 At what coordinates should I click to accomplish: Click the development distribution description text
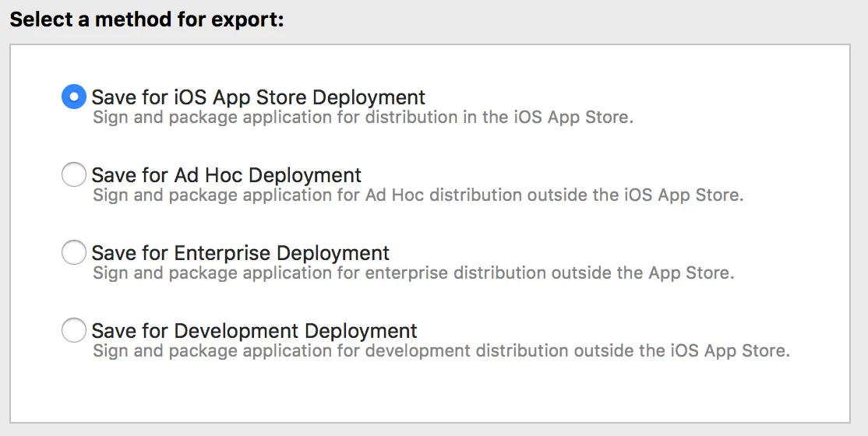pos(441,351)
